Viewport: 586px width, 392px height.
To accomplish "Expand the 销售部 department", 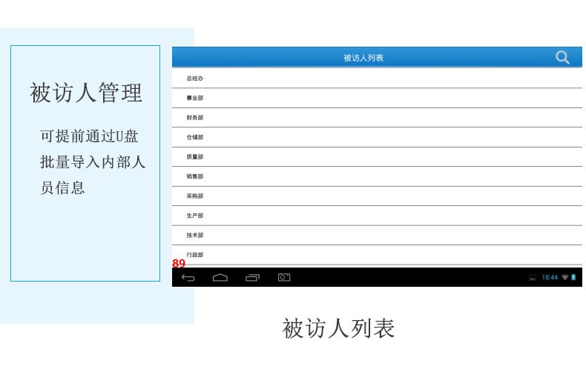I will pos(195,176).
